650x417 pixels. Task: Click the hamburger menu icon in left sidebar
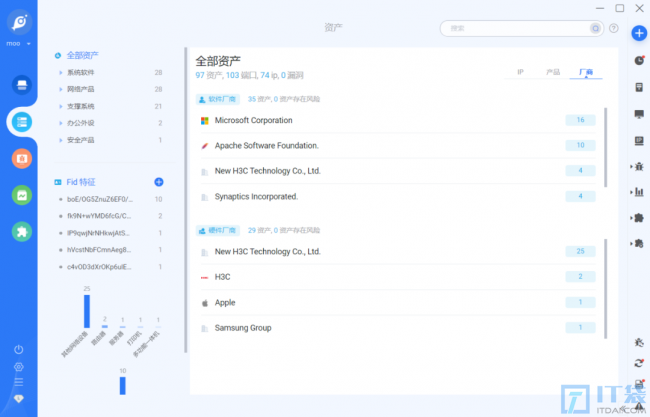pos(19,382)
